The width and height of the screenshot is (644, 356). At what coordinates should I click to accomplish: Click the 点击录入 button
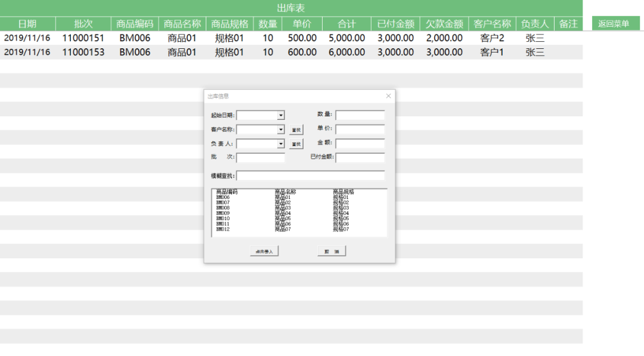[x=264, y=252]
